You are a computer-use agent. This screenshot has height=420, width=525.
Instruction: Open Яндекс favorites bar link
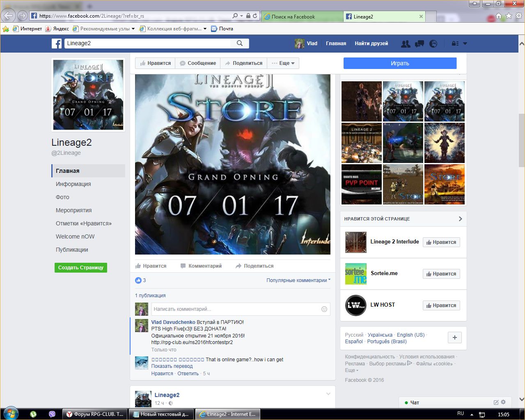tap(57, 29)
